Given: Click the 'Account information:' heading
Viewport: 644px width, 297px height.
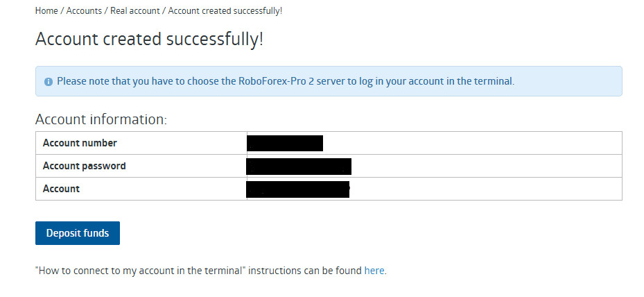Looking at the screenshot, I should click(x=101, y=119).
